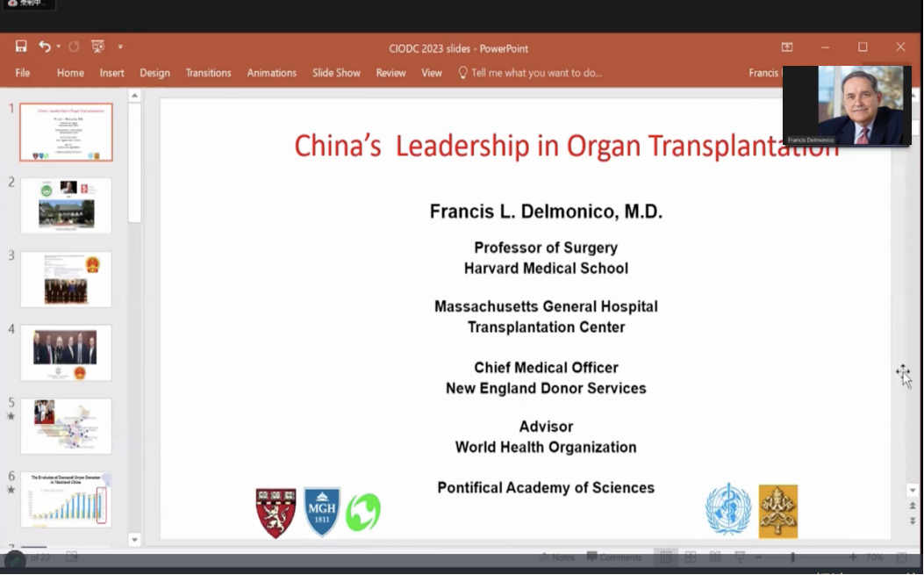Click the zoom slider handle in the status bar
Image resolution: width=924 pixels, height=575 pixels.
pos(793,557)
